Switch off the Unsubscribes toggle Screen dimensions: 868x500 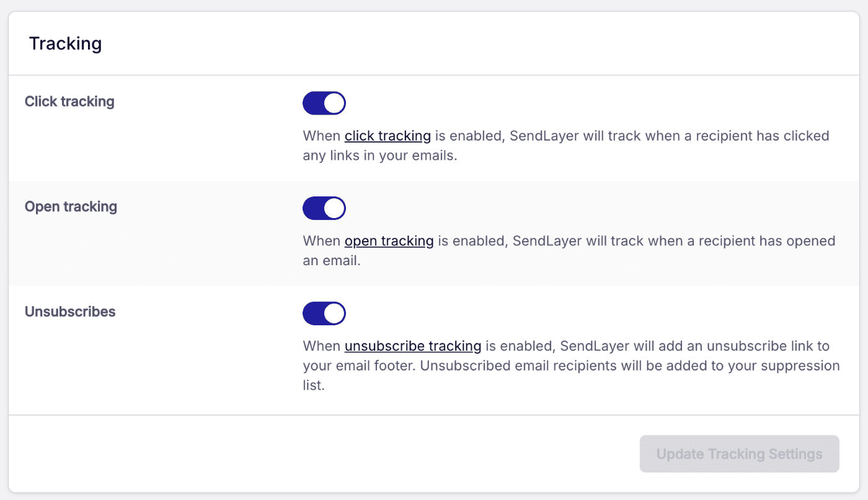324,313
